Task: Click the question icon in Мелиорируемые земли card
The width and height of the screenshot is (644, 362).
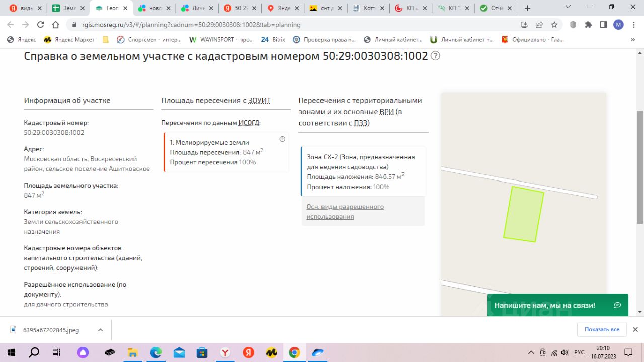Action: tap(282, 139)
